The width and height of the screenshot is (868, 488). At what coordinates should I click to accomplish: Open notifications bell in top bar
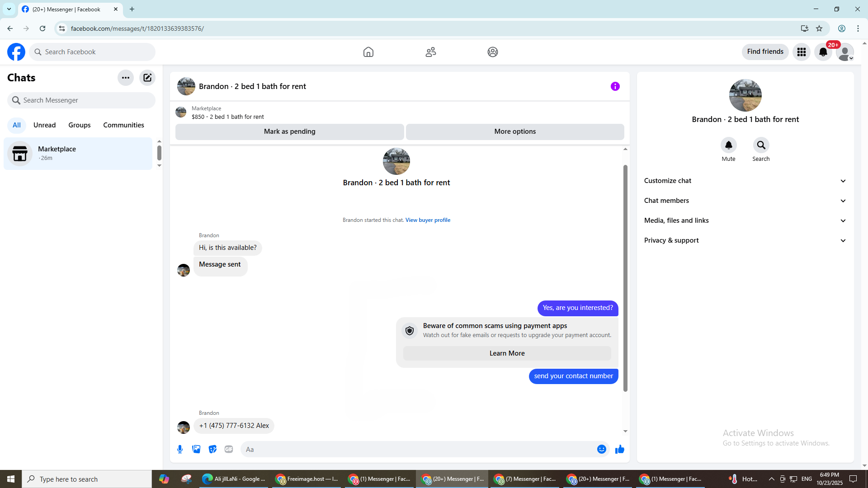[x=823, y=52]
